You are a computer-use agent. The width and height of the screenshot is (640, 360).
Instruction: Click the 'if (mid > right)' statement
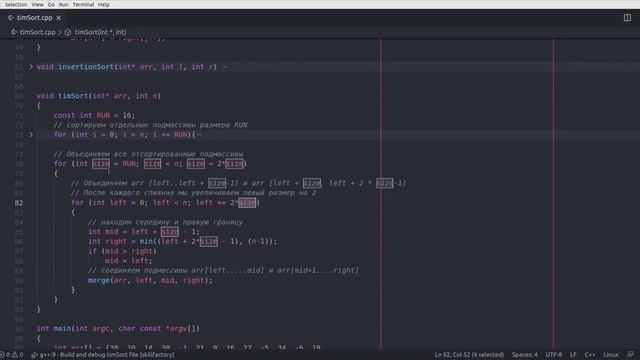(x=122, y=251)
